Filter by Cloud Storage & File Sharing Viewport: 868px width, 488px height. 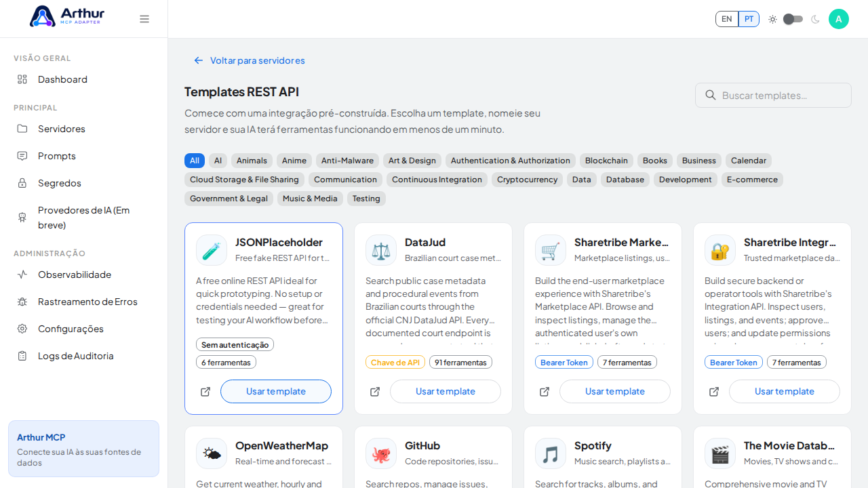244,180
